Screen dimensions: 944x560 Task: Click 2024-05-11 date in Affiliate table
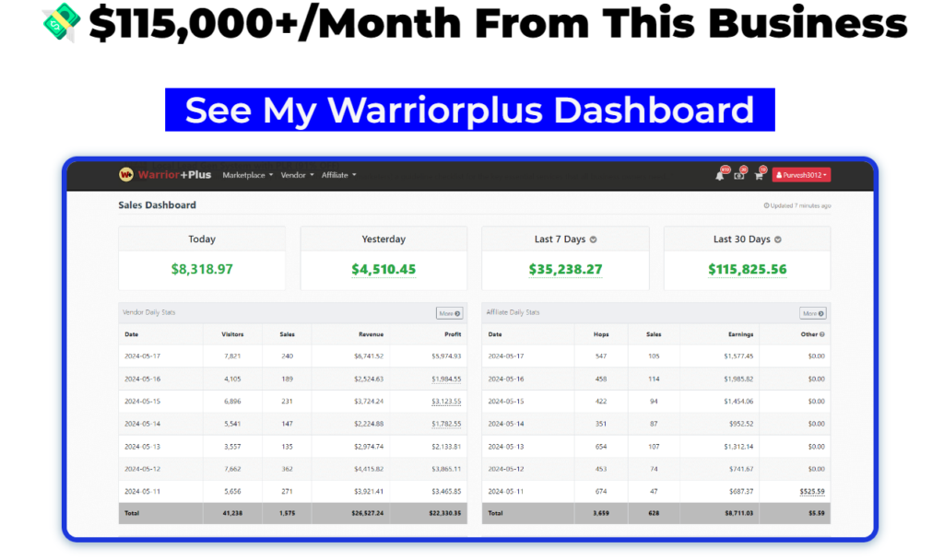coord(506,492)
